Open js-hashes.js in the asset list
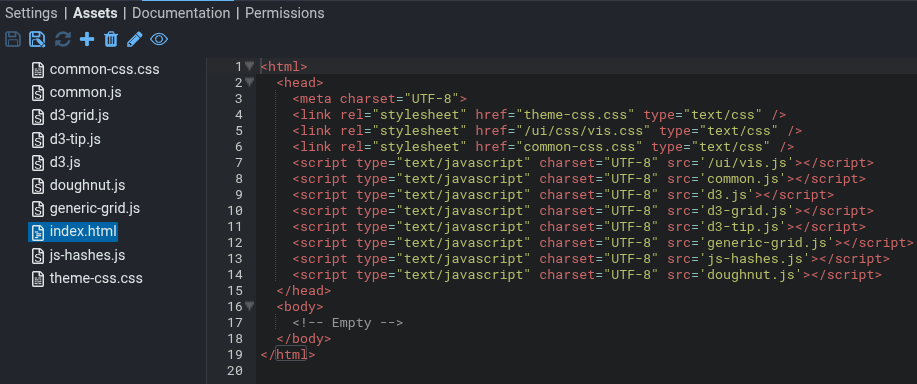The width and height of the screenshot is (917, 384). 88,255
